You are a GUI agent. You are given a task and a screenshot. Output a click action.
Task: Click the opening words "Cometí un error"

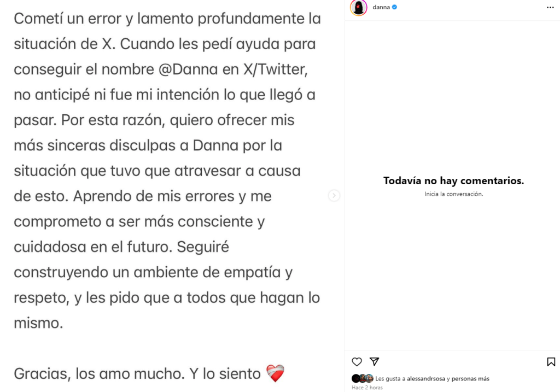coord(68,19)
